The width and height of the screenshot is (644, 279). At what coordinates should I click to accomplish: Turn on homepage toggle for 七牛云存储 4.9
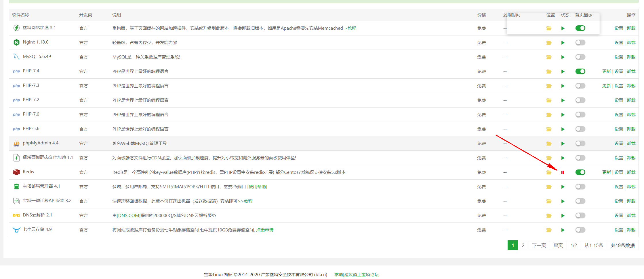[580, 230]
